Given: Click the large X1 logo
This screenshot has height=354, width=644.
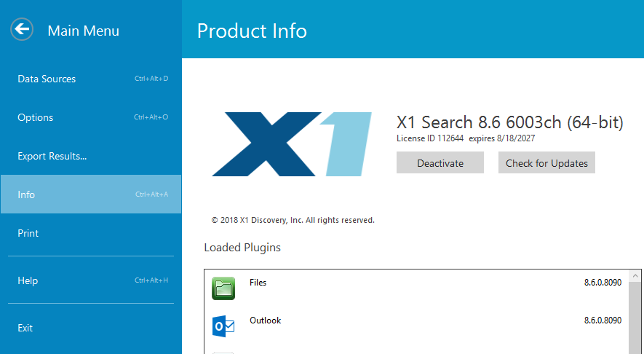Looking at the screenshot, I should pos(291,144).
